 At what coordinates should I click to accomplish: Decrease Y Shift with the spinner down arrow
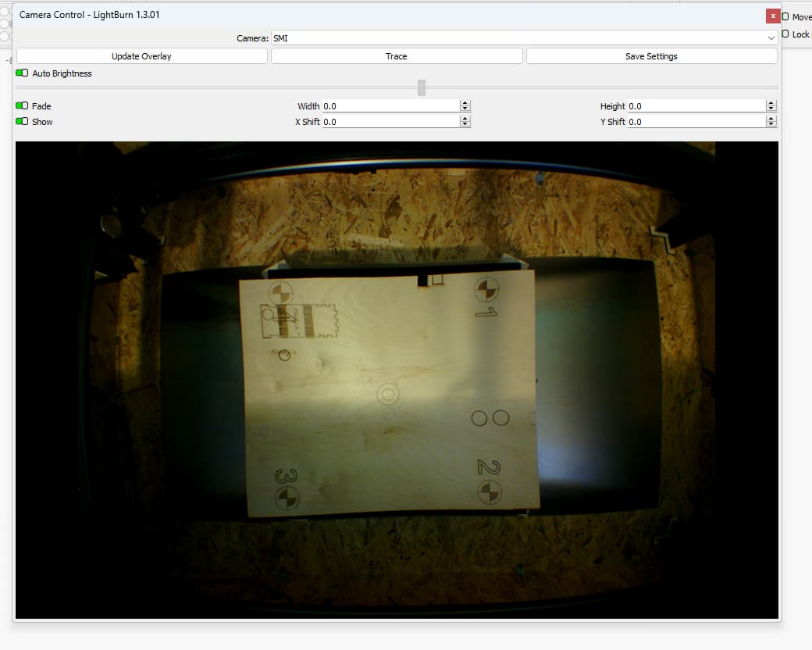(x=771, y=124)
